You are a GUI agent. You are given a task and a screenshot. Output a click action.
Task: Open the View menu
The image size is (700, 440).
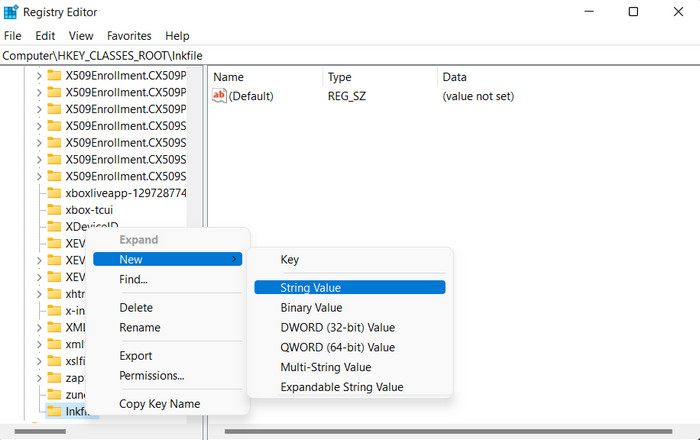click(x=81, y=36)
